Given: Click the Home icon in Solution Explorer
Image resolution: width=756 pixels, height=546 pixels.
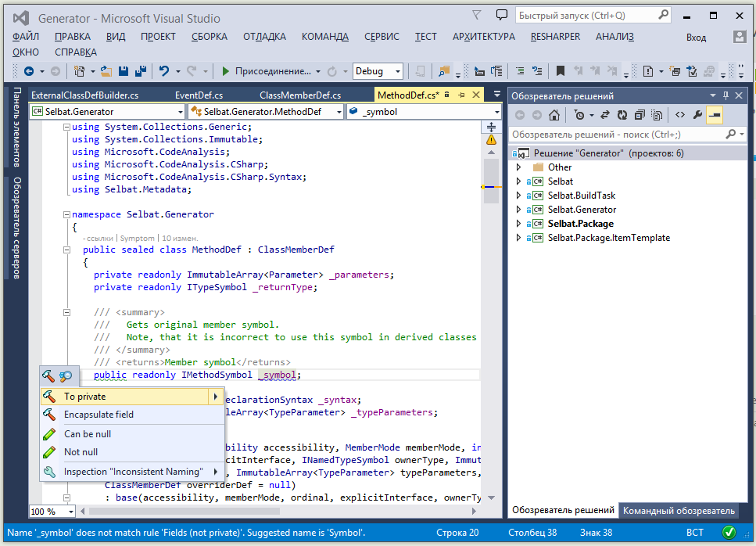Looking at the screenshot, I should tap(554, 115).
